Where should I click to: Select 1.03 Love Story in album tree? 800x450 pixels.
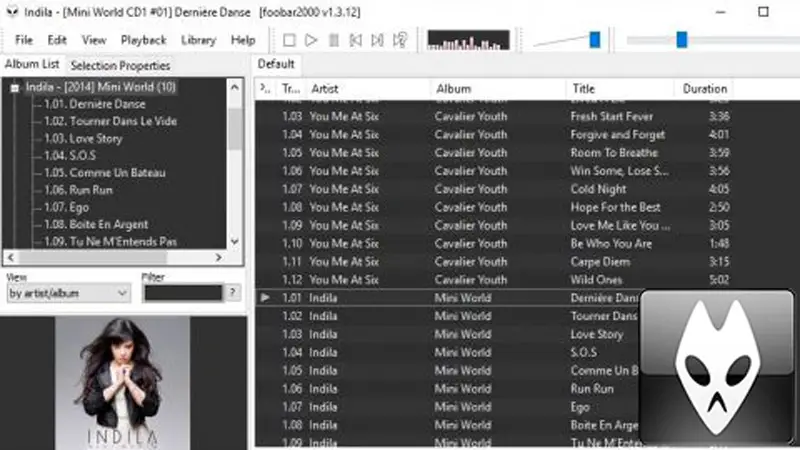(83, 138)
